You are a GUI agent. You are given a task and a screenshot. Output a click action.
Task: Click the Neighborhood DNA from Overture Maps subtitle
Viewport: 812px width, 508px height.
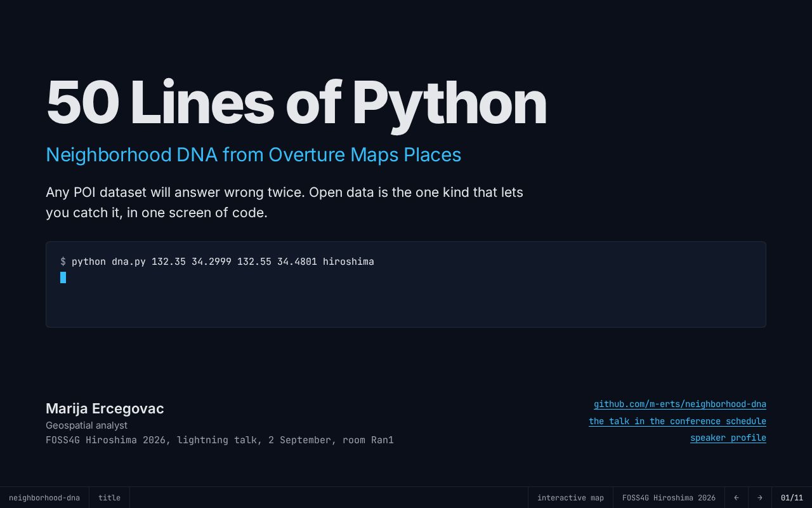pos(254,155)
